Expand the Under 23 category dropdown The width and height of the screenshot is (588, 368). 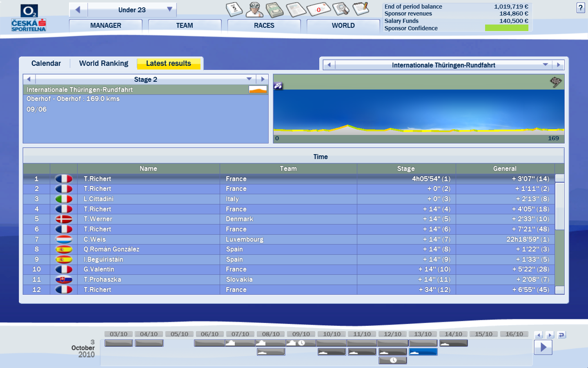click(169, 9)
